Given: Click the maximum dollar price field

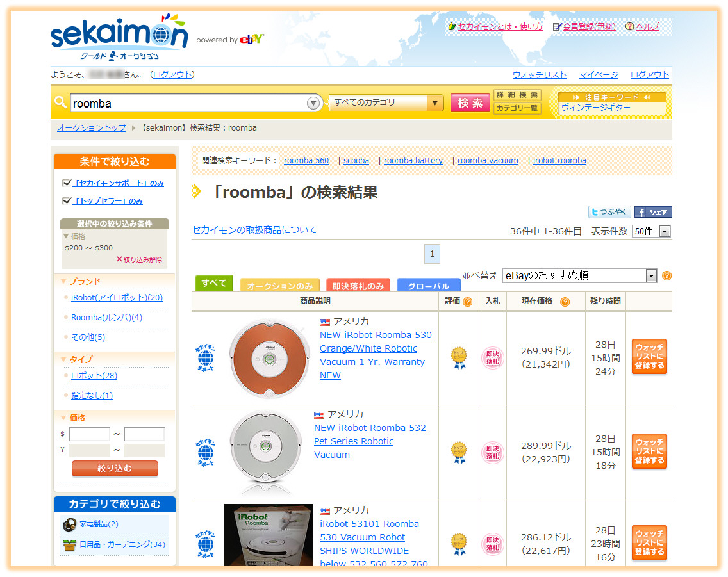Looking at the screenshot, I should click(x=144, y=434).
